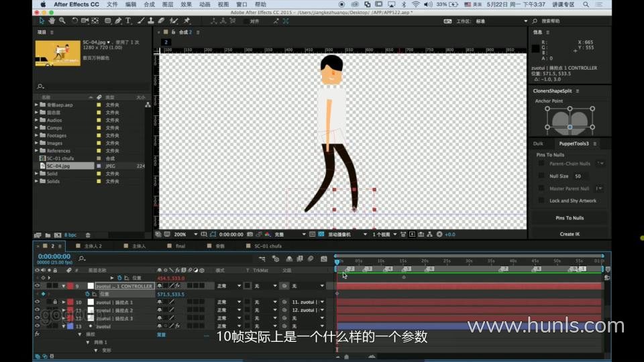
Task: Select the Hand tool
Action: click(x=52, y=21)
